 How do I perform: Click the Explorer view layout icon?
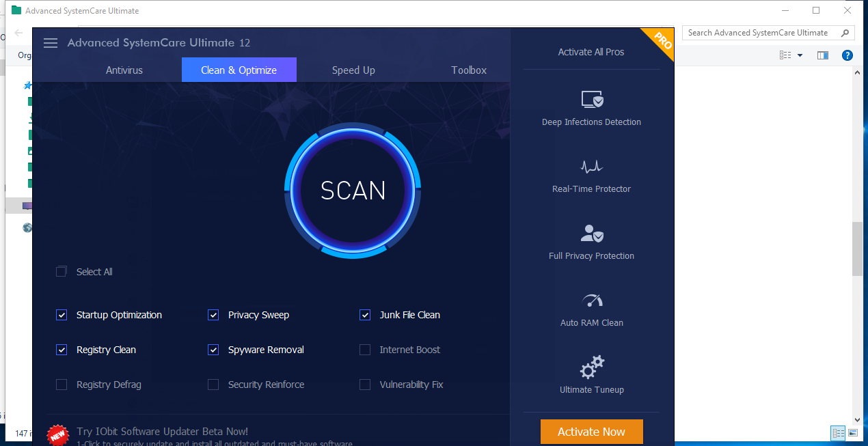[x=785, y=55]
